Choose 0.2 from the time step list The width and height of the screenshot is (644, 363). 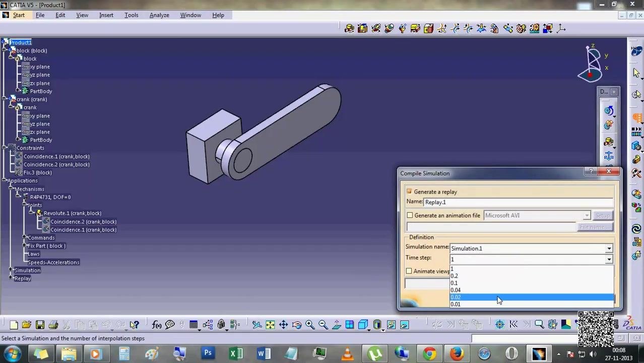pyautogui.click(x=532, y=276)
